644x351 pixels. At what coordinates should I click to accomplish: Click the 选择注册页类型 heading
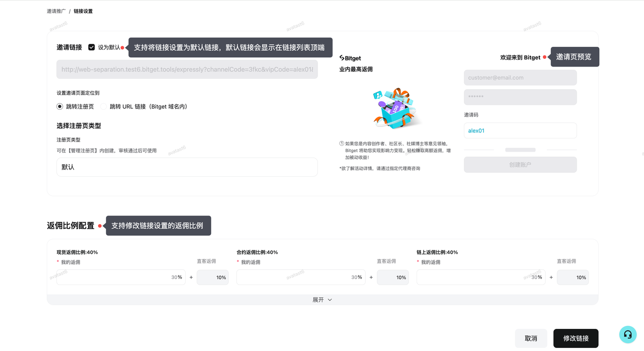(x=79, y=126)
